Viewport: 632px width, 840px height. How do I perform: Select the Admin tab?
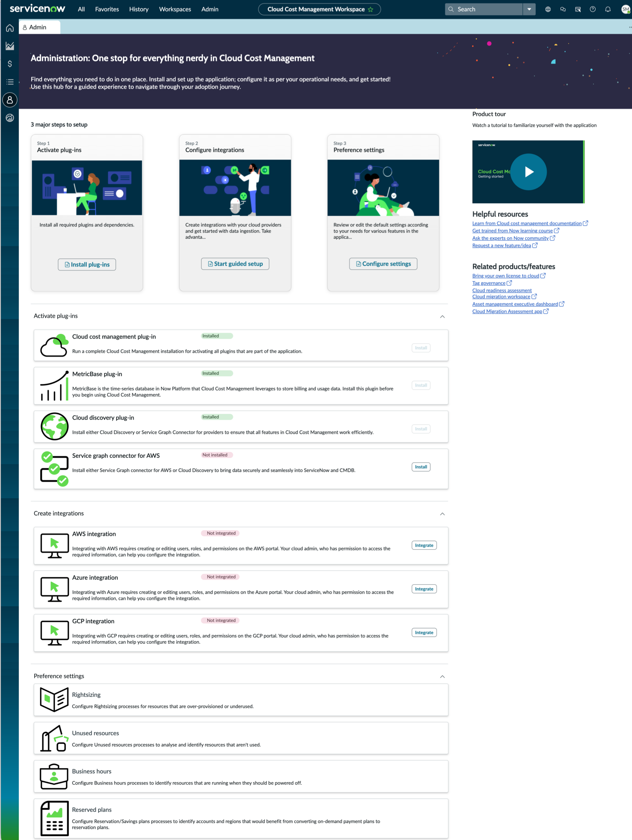tap(39, 28)
